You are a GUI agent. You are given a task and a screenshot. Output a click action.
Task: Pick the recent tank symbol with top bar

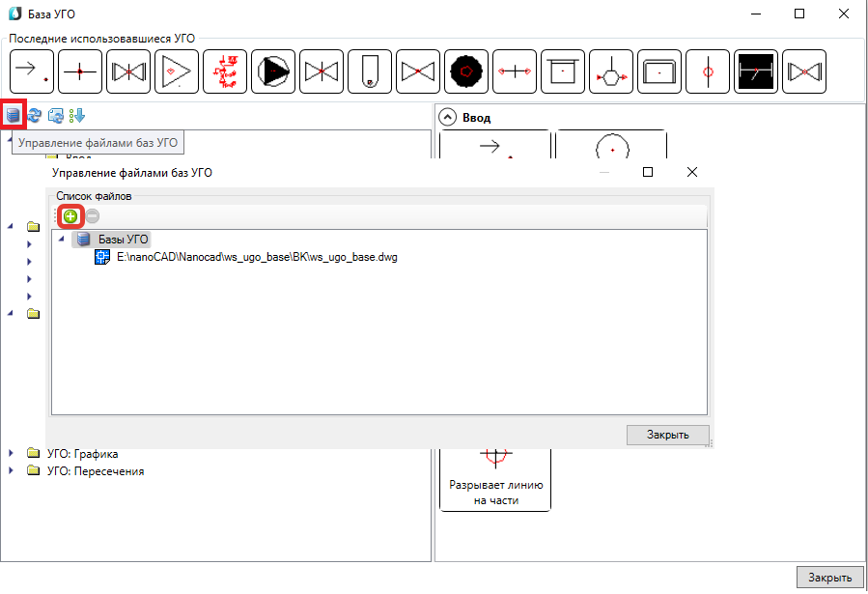563,71
